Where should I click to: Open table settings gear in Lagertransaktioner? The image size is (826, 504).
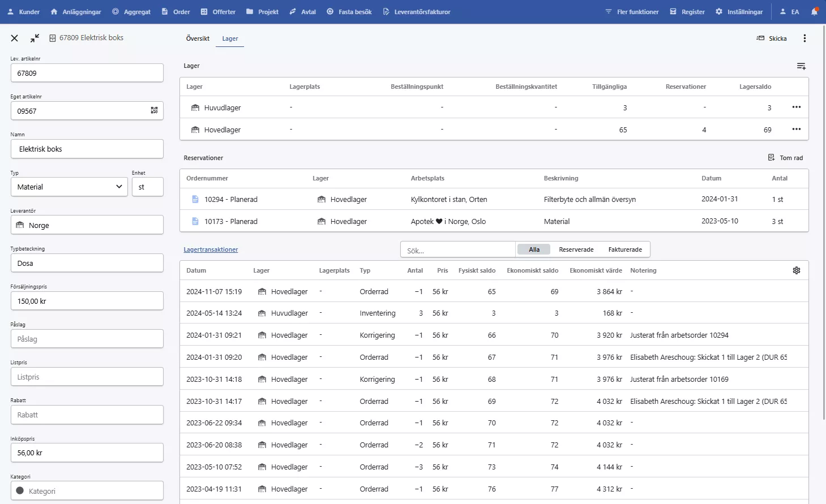pyautogui.click(x=796, y=270)
